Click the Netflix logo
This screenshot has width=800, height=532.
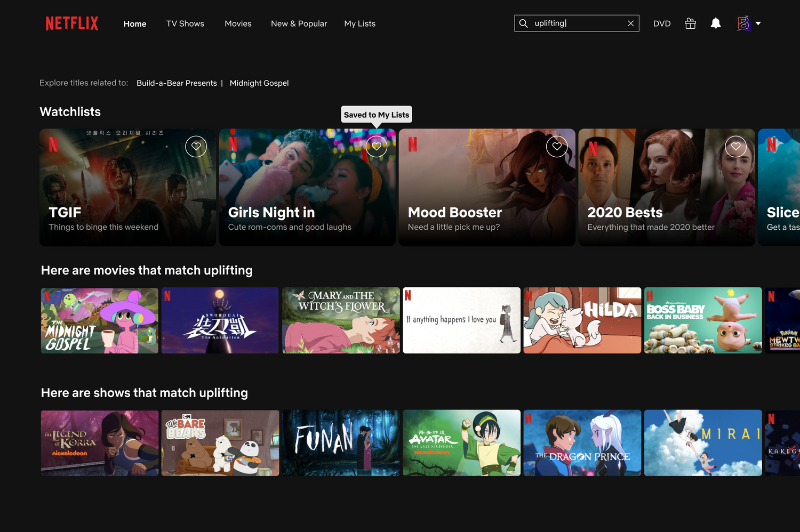coord(72,23)
